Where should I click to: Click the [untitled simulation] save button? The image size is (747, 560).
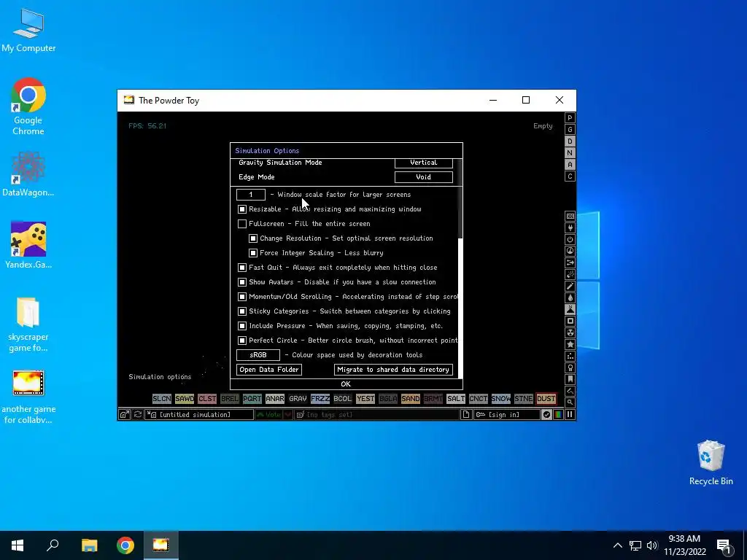199,415
